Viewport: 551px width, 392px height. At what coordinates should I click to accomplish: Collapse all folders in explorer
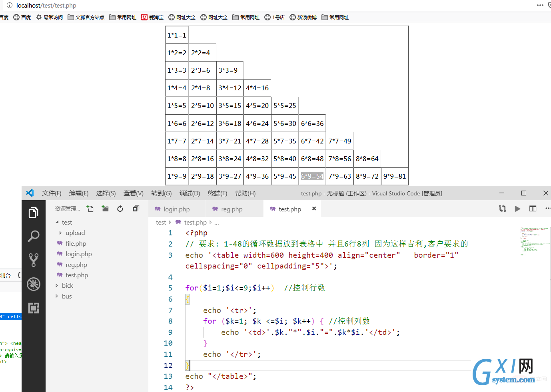click(136, 209)
